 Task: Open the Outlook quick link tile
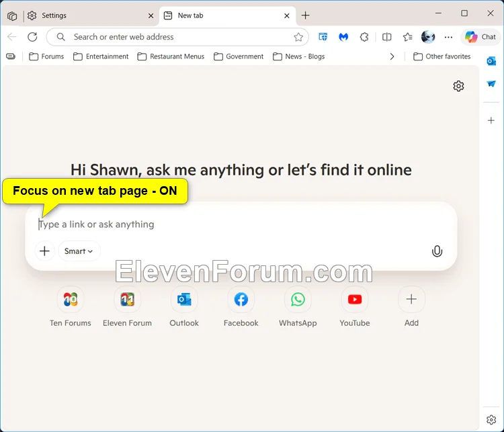pos(184,307)
